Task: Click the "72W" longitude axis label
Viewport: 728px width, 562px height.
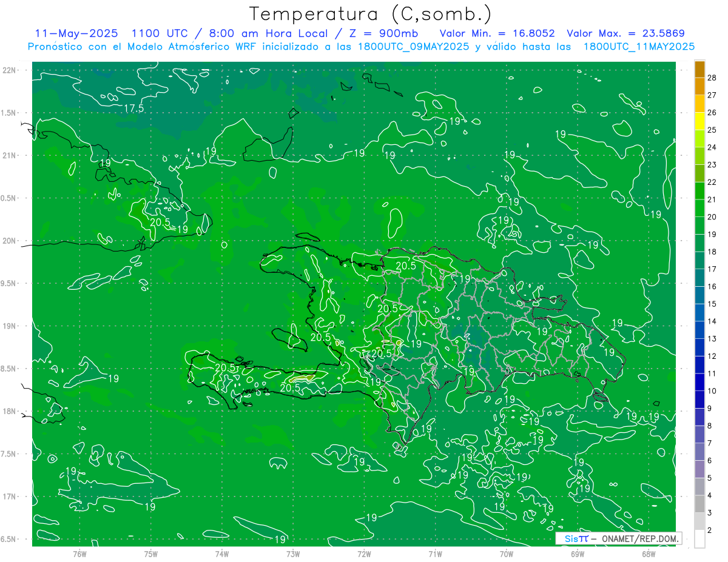Action: pyautogui.click(x=364, y=554)
